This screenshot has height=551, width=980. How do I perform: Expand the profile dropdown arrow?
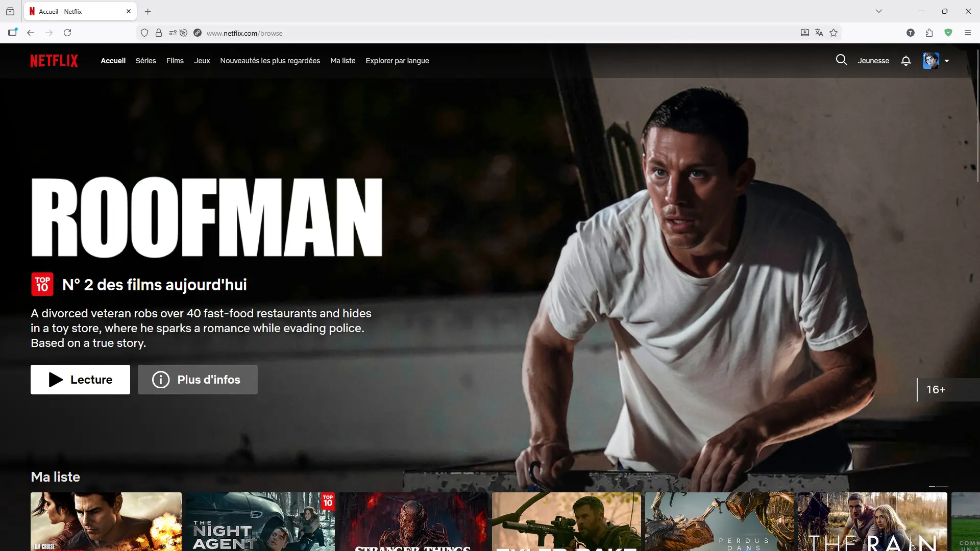coord(947,61)
